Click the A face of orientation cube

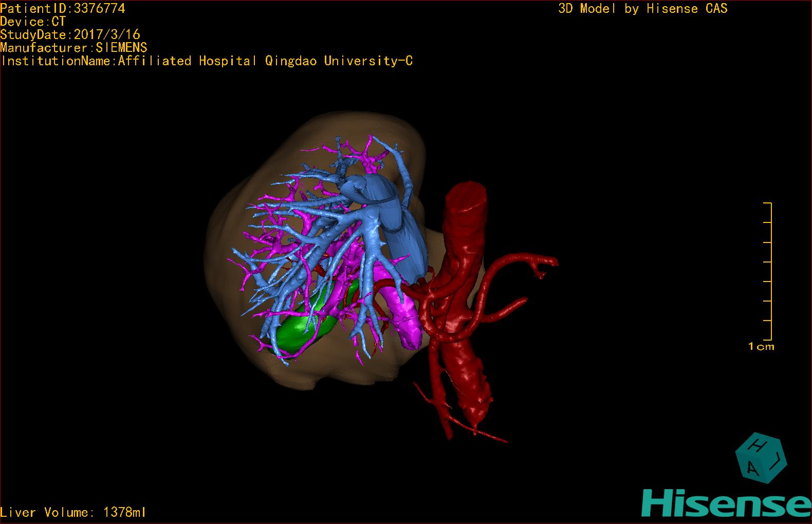click(x=752, y=468)
